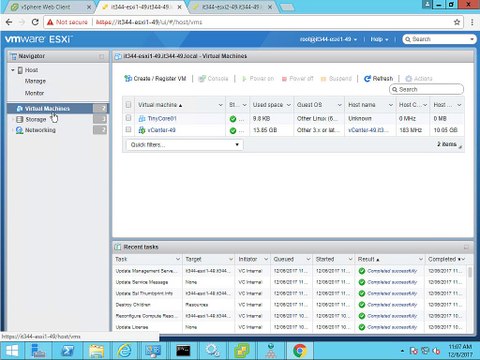The image size is (480, 360).
Task: Bookmark this page with the star icon
Action: (457, 22)
